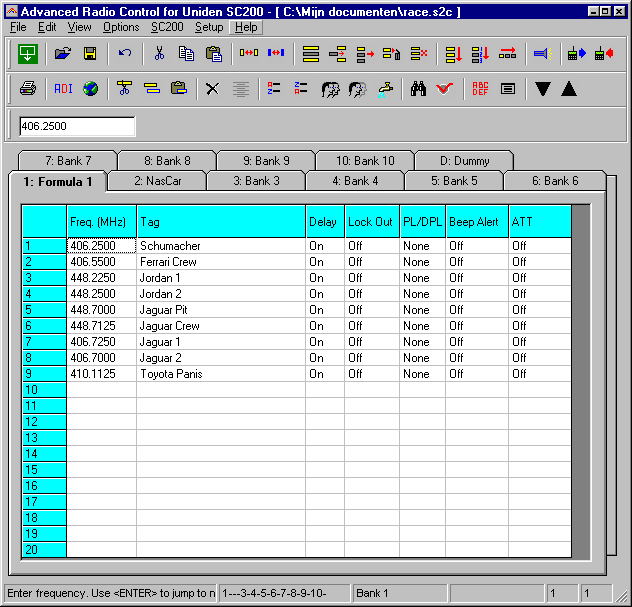Click frequency cell 406.7000
632x607 pixels.
point(102,358)
